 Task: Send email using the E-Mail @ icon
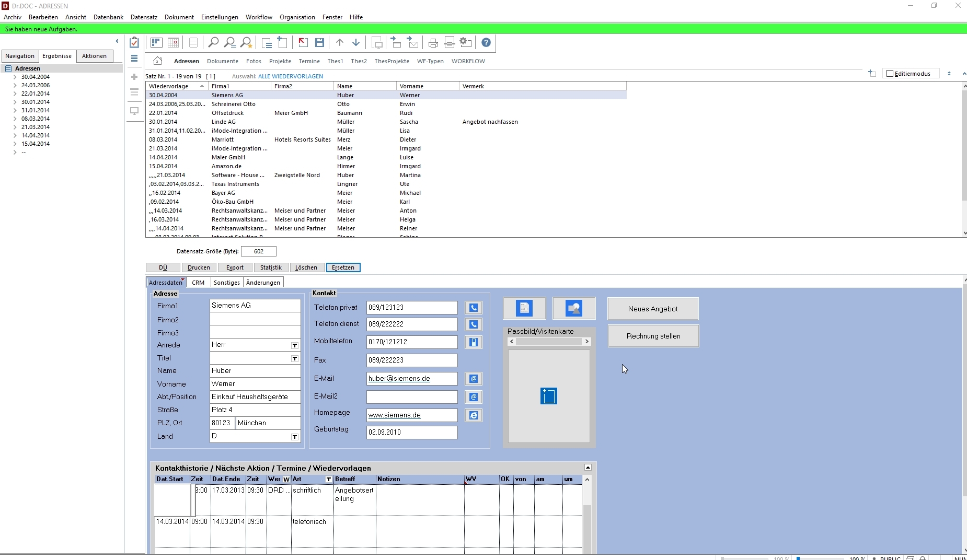[474, 379]
